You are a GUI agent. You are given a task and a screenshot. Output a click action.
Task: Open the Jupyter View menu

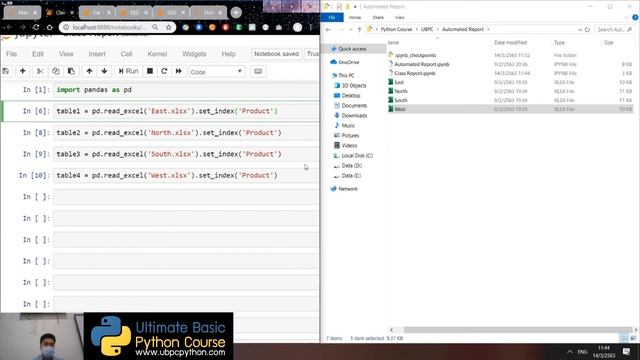66,54
